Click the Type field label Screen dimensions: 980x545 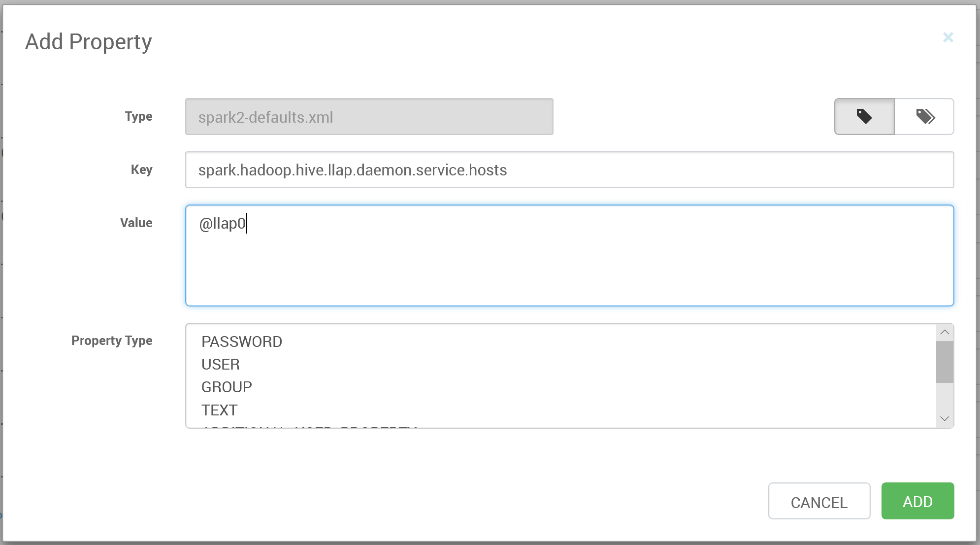[138, 116]
